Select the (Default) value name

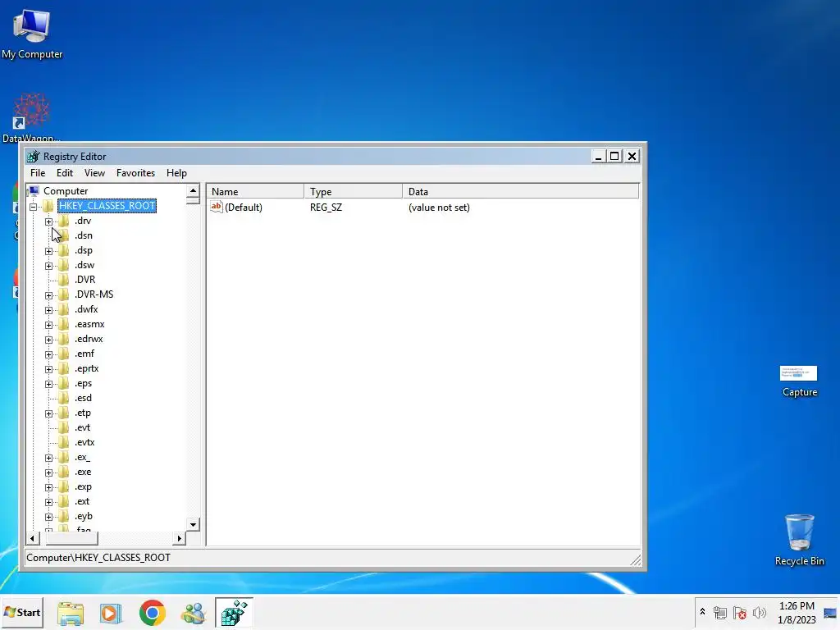244,208
